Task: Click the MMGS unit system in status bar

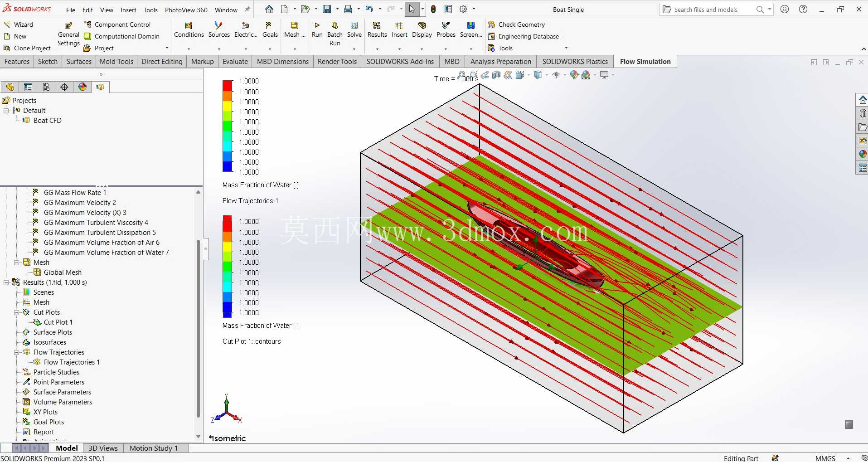Action: (825, 458)
